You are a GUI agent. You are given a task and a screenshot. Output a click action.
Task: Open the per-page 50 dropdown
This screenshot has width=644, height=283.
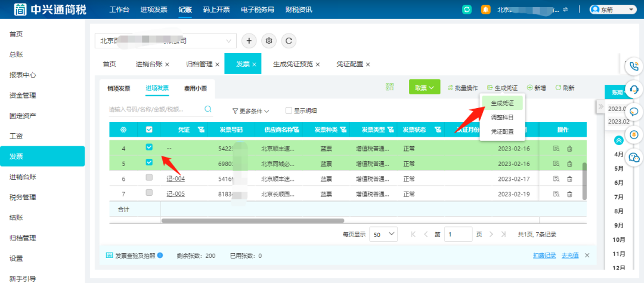(383, 235)
